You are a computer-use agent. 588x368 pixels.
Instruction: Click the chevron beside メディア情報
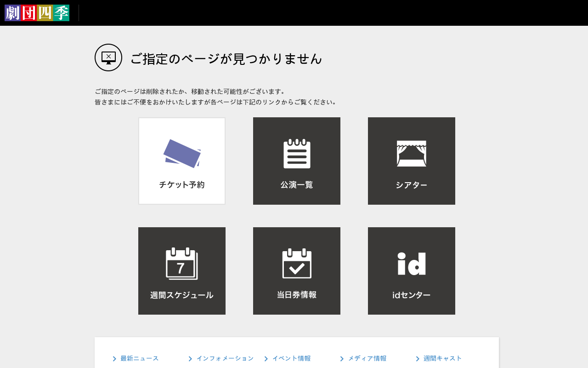pos(342,359)
